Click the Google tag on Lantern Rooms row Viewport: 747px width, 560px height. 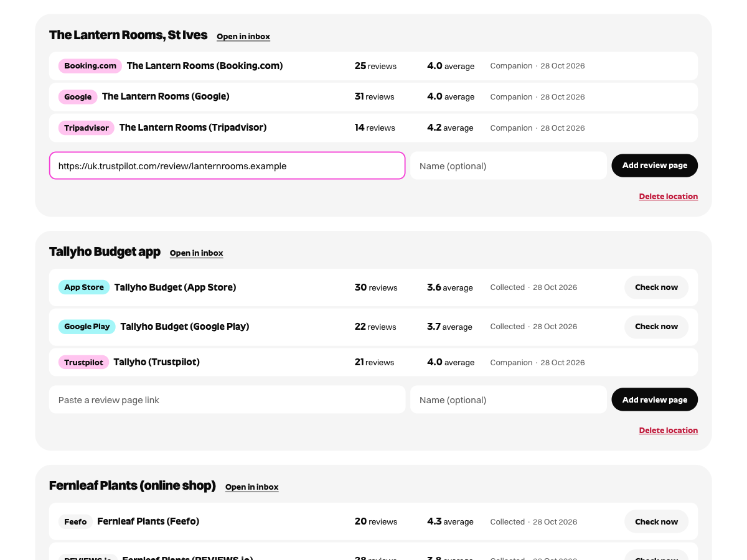tap(78, 97)
